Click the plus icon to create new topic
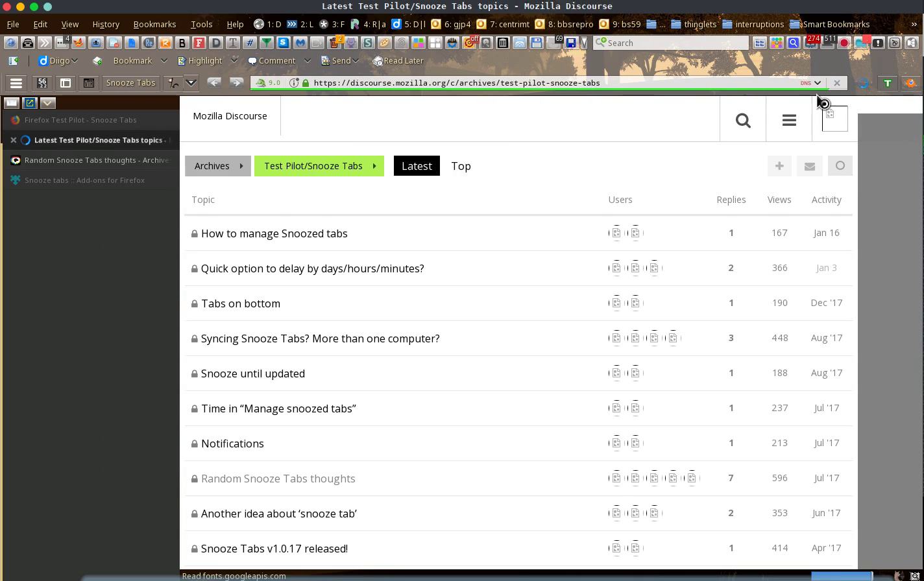 click(x=779, y=166)
